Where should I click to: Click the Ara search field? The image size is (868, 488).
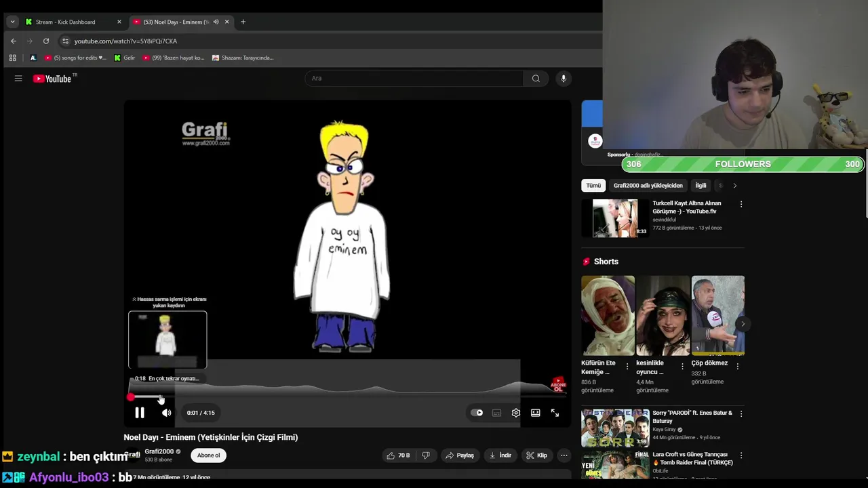414,79
